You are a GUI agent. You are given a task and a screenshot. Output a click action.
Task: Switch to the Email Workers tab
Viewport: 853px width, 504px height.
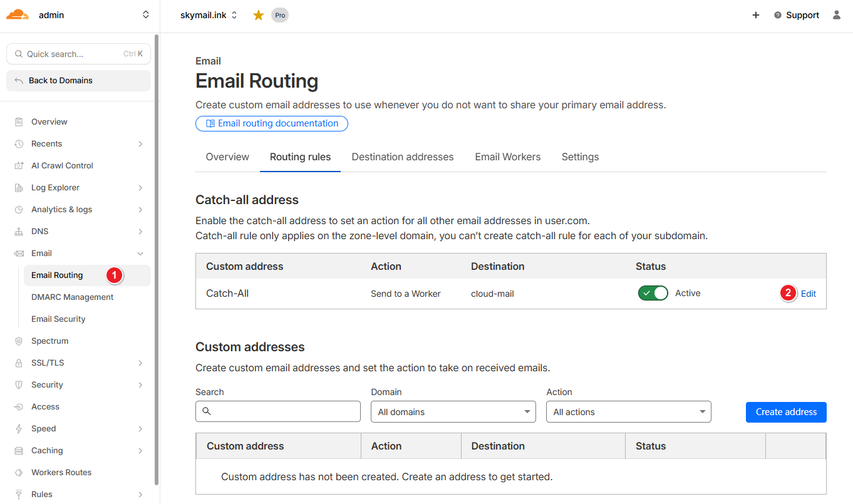tap(507, 157)
